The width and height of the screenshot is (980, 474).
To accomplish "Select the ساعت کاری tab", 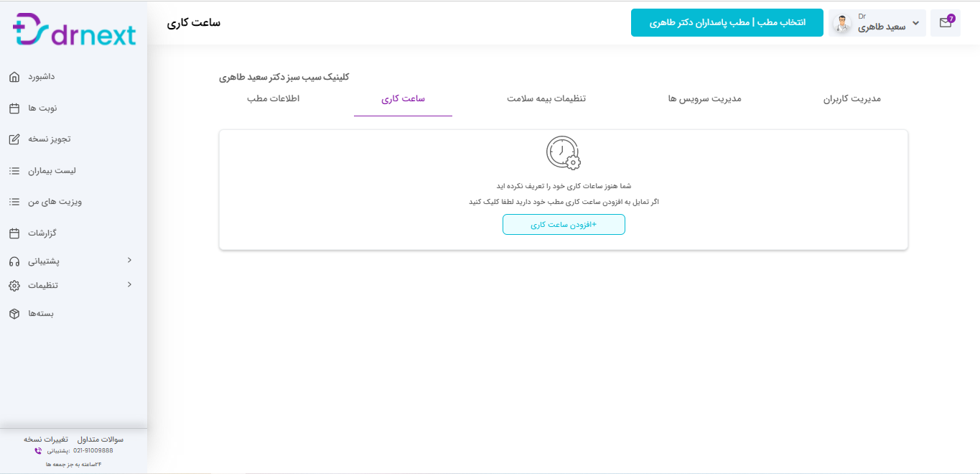I will 403,98.
